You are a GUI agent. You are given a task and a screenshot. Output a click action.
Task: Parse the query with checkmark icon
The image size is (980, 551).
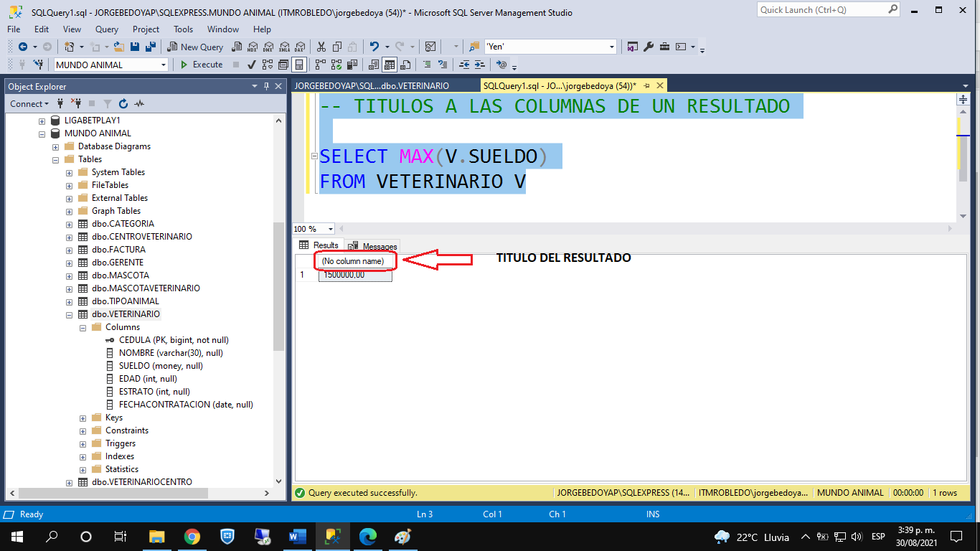(x=251, y=65)
